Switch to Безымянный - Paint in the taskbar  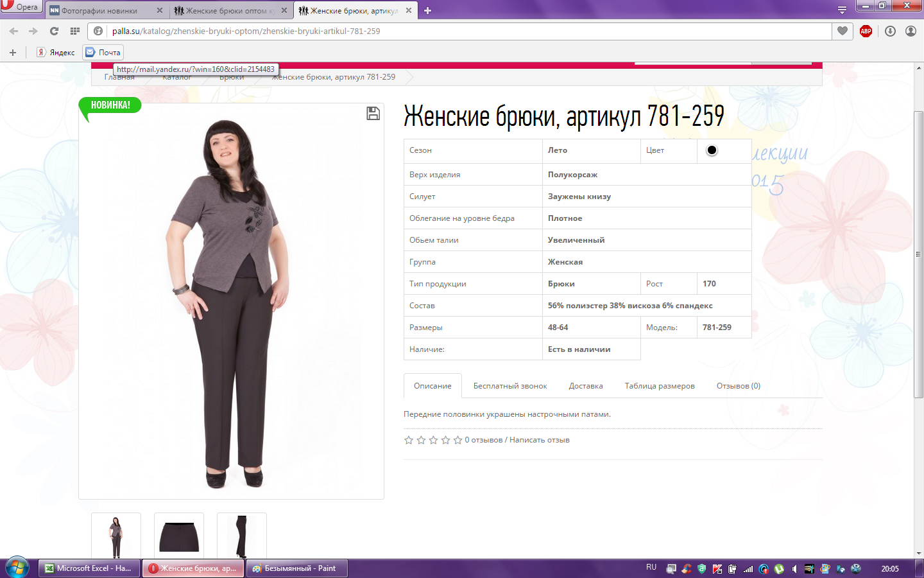[298, 568]
